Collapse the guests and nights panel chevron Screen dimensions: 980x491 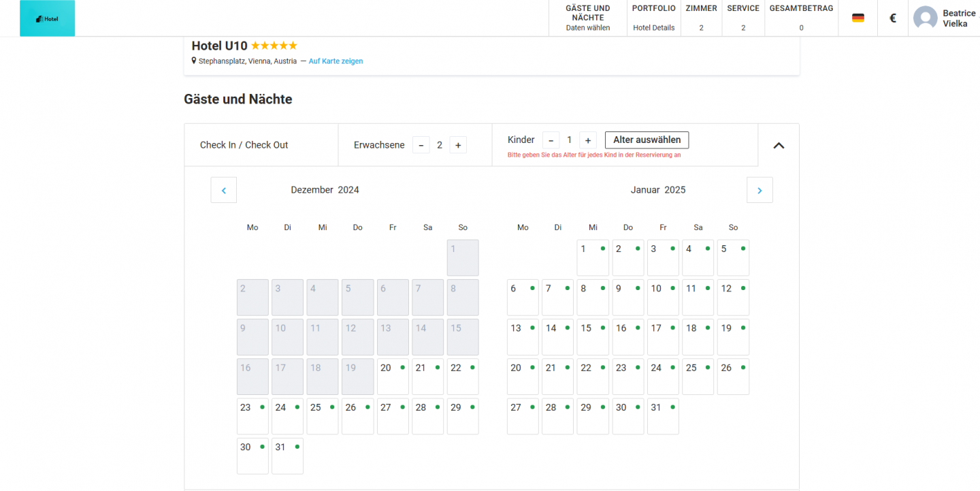coord(779,145)
